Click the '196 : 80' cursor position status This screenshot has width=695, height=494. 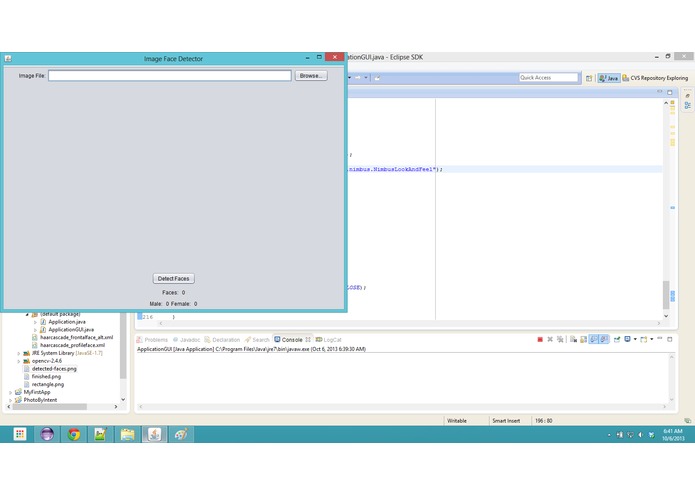coord(543,421)
